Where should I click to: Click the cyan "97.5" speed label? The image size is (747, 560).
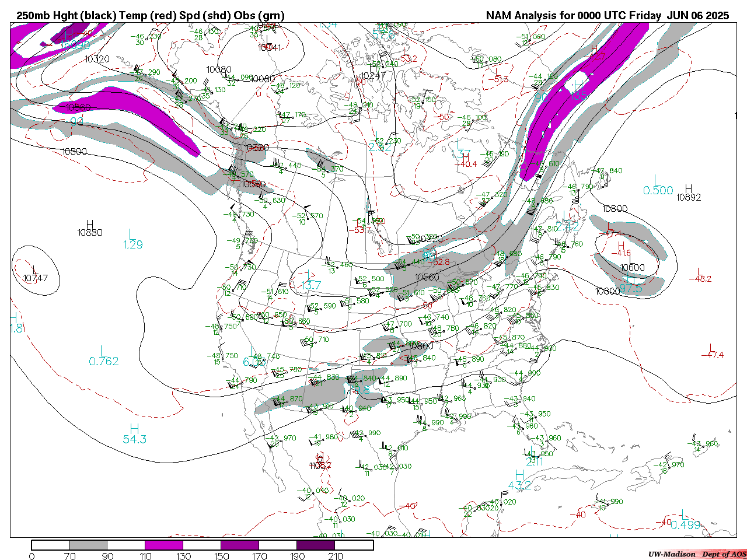631,289
